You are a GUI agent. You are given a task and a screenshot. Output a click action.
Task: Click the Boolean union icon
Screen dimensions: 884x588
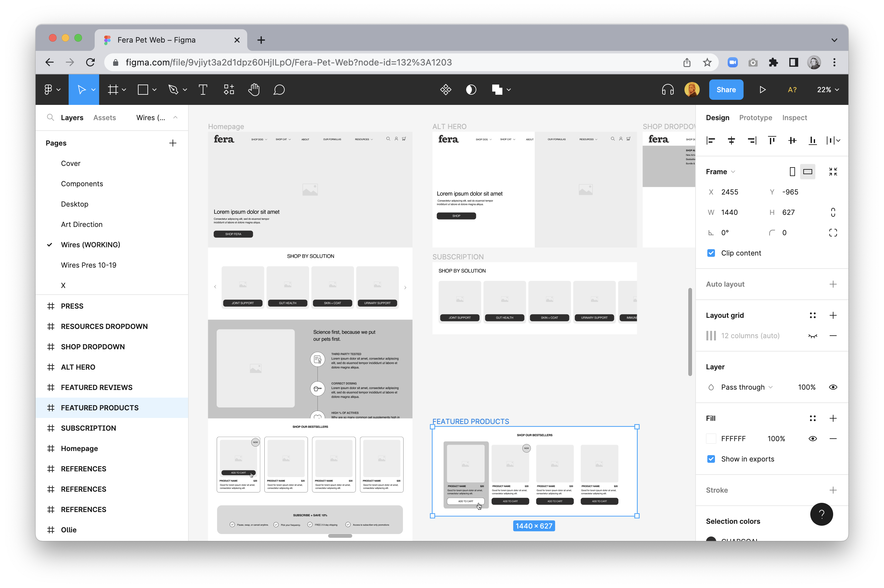(x=497, y=90)
